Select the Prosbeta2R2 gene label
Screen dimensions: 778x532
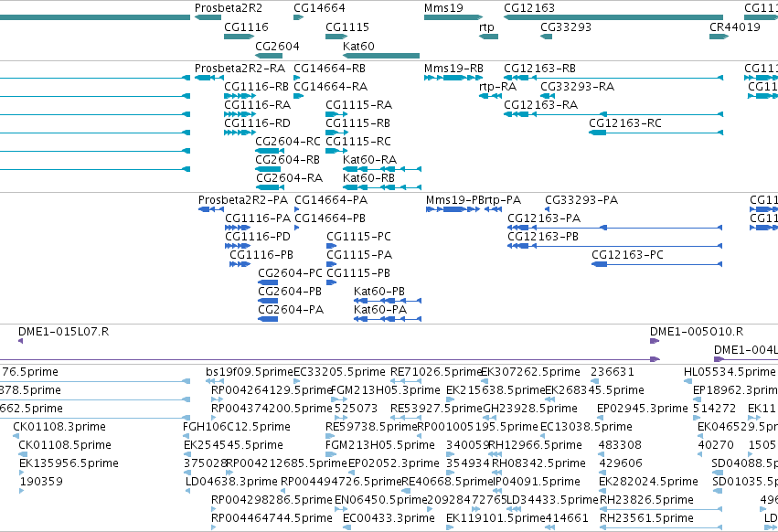click(x=229, y=8)
